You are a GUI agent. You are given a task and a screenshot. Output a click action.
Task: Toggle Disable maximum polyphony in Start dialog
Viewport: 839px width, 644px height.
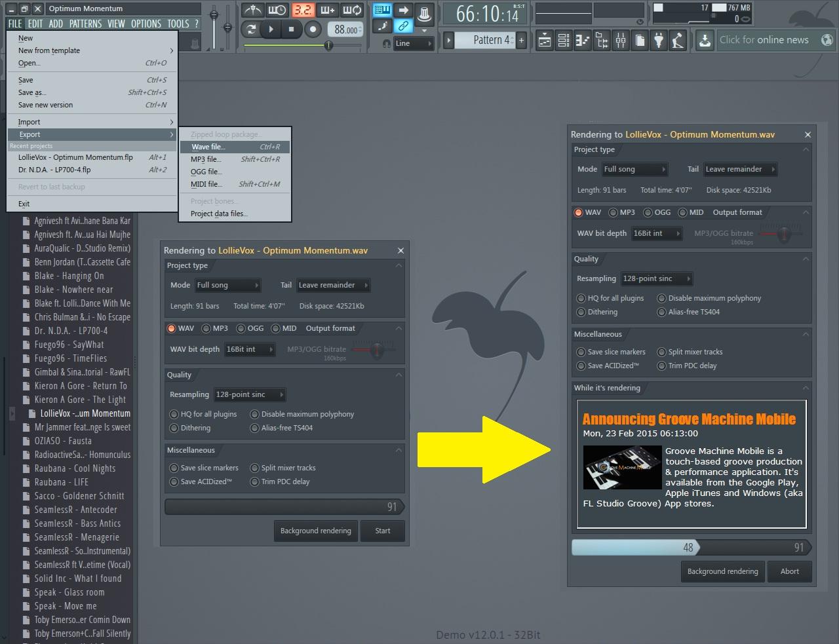point(255,414)
